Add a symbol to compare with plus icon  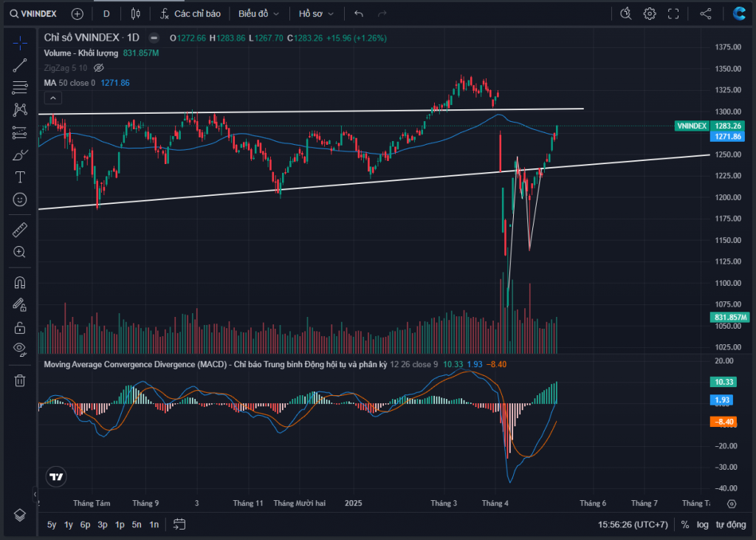(77, 14)
